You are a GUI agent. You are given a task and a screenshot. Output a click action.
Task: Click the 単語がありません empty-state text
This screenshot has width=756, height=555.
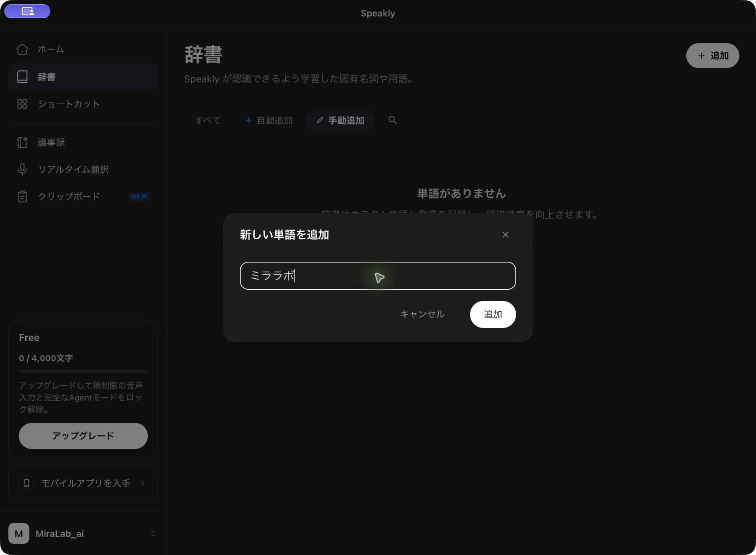461,193
